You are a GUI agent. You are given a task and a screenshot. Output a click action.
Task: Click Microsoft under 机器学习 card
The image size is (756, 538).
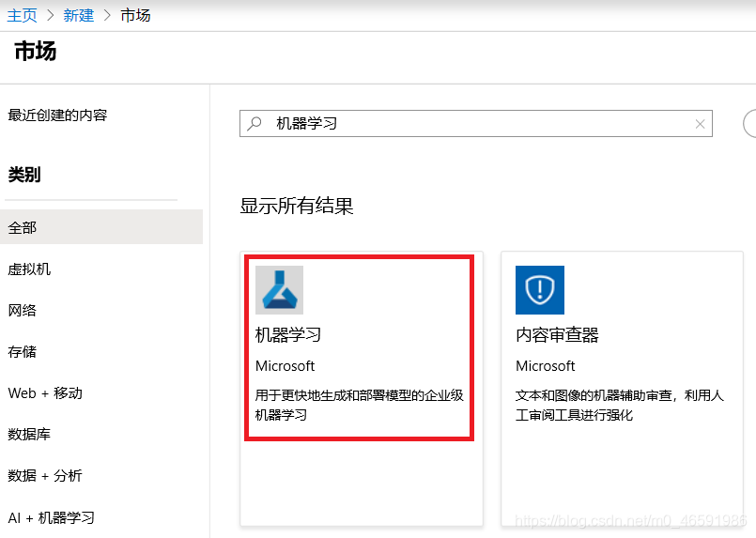click(285, 366)
